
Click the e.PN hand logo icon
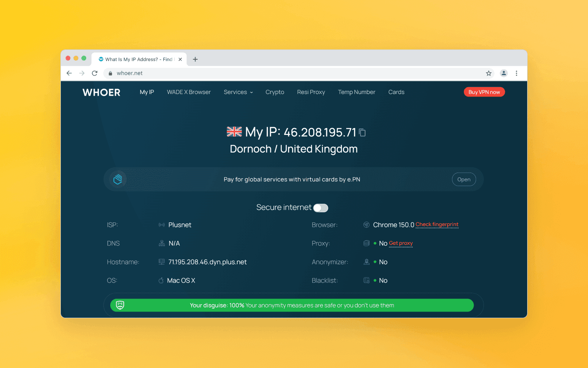[118, 179]
